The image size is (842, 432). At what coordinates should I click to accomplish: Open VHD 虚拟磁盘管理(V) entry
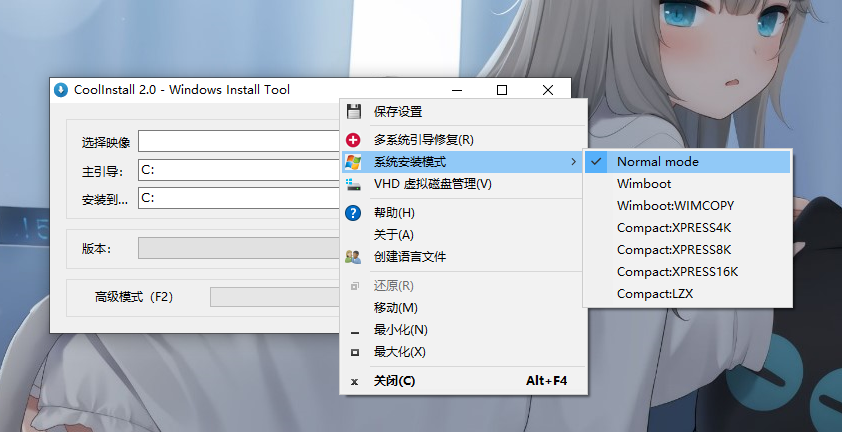[463, 184]
